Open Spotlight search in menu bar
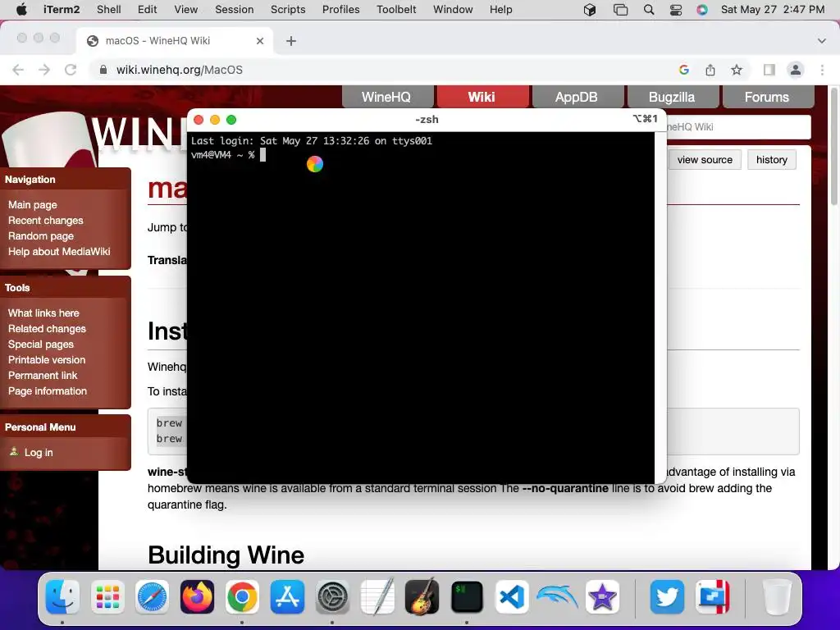The width and height of the screenshot is (840, 630). (649, 10)
